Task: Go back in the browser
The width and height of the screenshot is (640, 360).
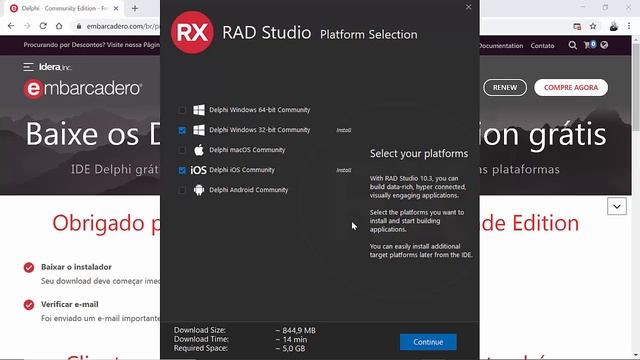Action: pos(11,26)
